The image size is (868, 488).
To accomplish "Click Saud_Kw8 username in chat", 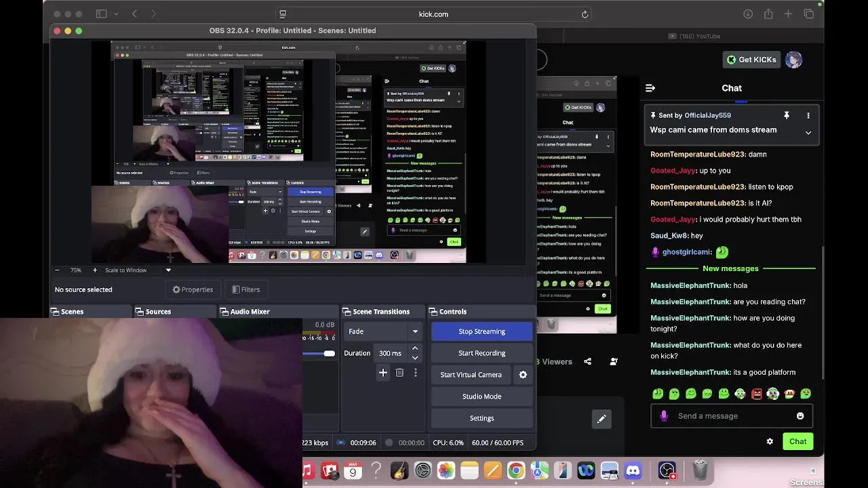I will click(669, 236).
